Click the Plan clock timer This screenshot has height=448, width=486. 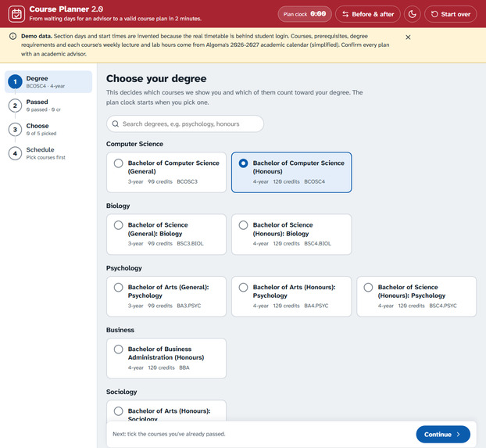click(x=305, y=14)
